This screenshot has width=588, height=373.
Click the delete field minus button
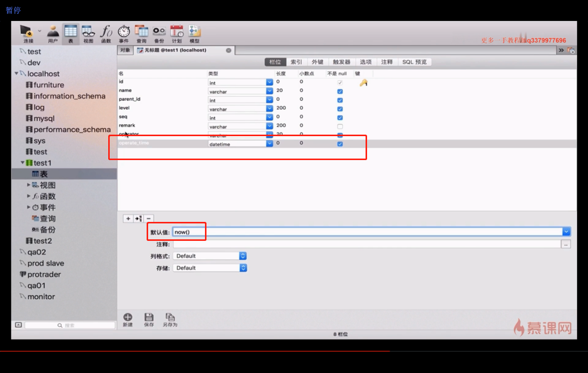click(x=149, y=218)
